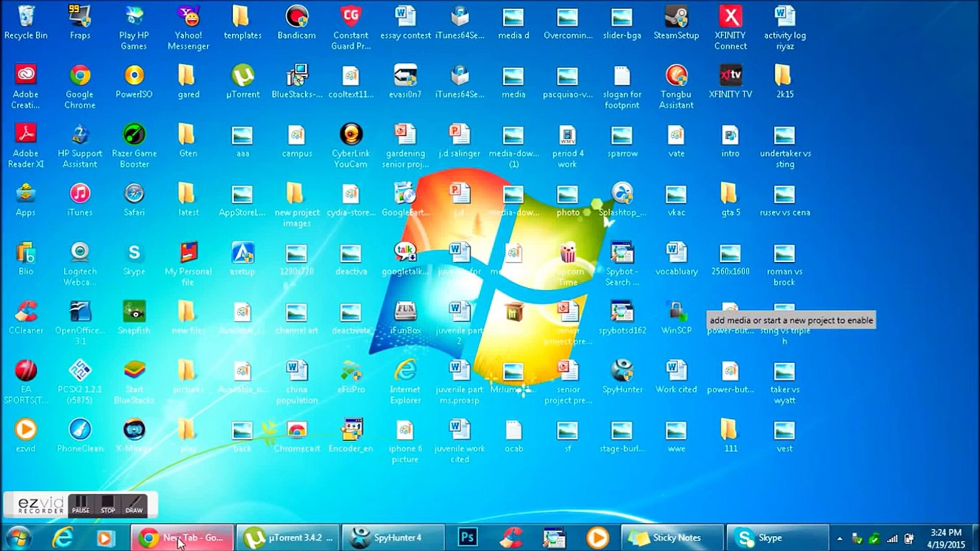Open the Skype desktop shortcut
980x551 pixels.
pos(134,259)
